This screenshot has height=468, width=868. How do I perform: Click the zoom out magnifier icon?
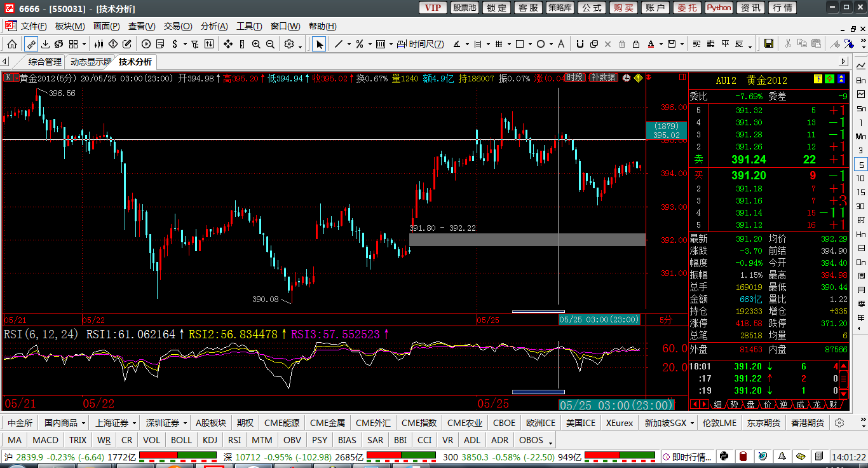pyautogui.click(x=270, y=44)
